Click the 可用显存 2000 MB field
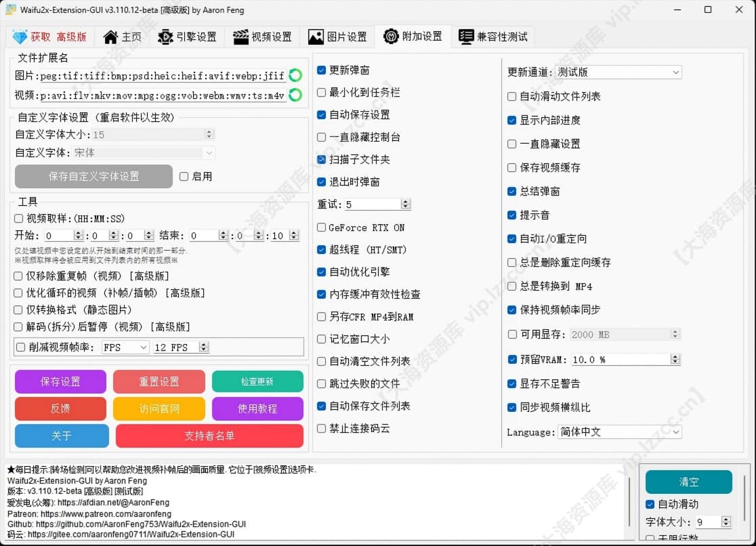 [x=625, y=335]
